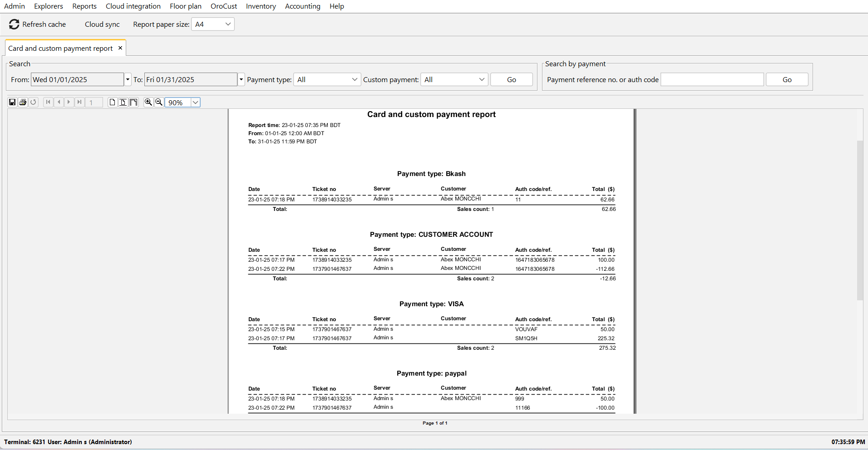
Task: Click the VISA amount 225.32
Action: (606, 338)
